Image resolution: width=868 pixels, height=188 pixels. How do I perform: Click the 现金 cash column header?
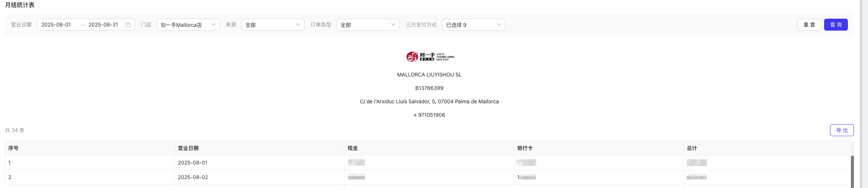tap(429, 148)
